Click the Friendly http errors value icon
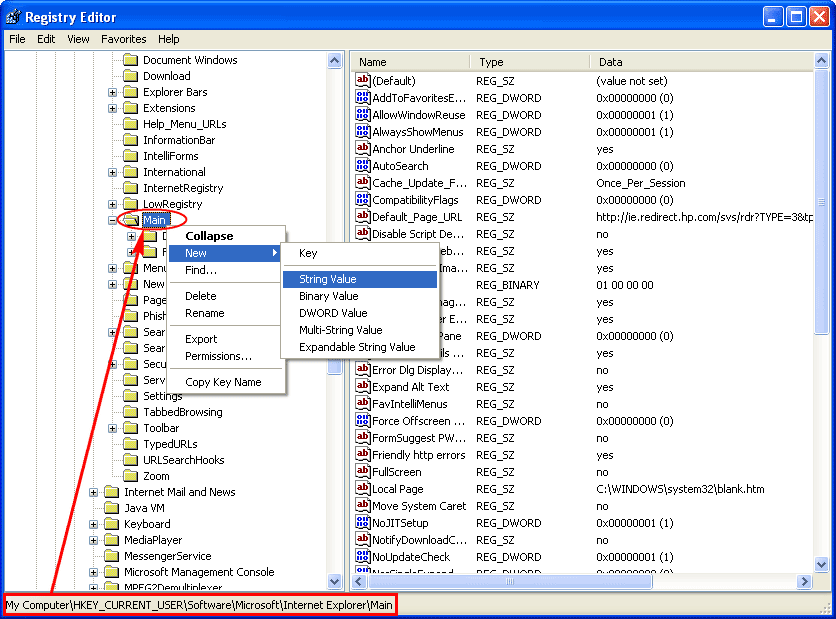836x619 pixels. pyautogui.click(x=363, y=455)
